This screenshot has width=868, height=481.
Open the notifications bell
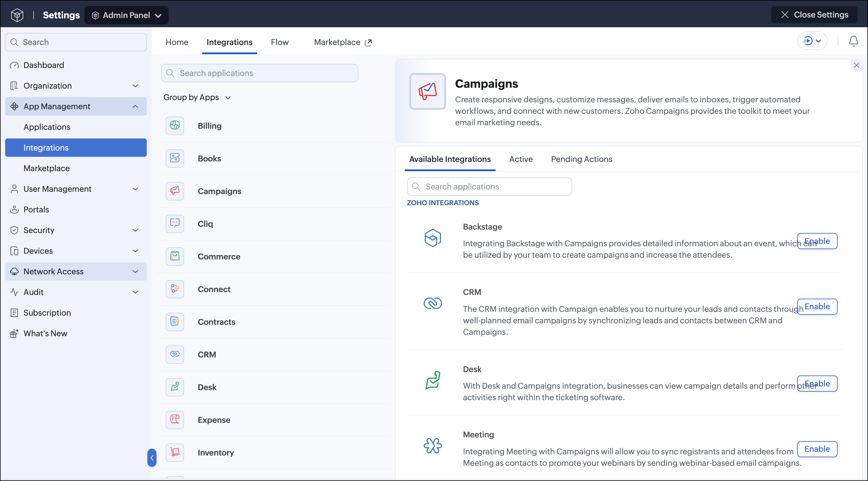[853, 41]
